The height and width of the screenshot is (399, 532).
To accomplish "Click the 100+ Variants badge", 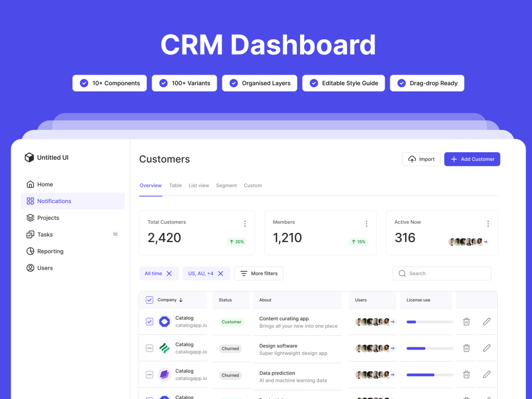I will click(x=184, y=83).
